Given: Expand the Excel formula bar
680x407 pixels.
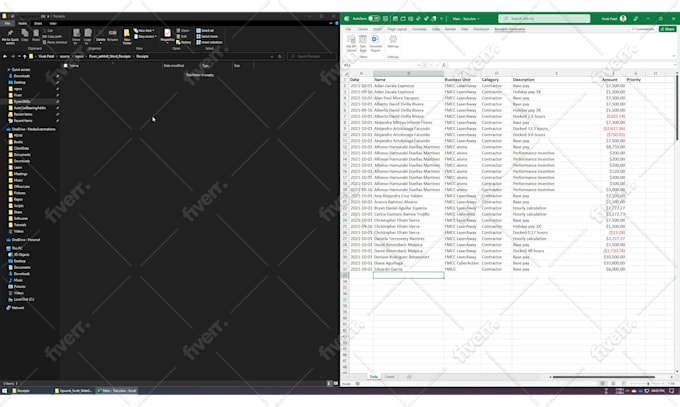Looking at the screenshot, I should [674, 65].
